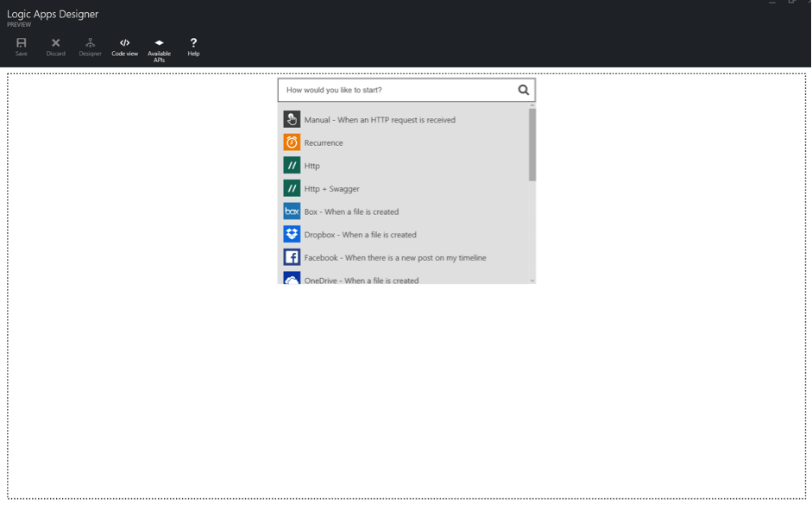Click the Save icon in the toolbar
Image resolution: width=812 pixels, height=505 pixels.
(x=19, y=47)
